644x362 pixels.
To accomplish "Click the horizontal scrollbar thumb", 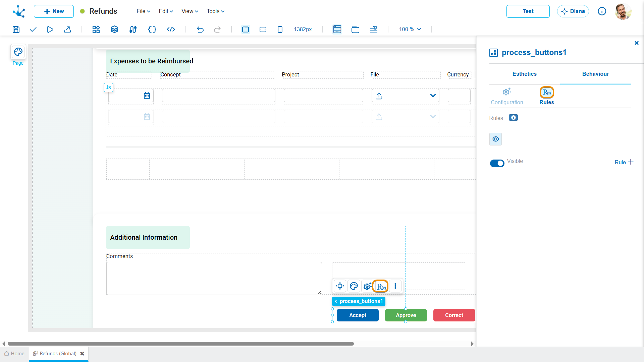I will (180, 344).
